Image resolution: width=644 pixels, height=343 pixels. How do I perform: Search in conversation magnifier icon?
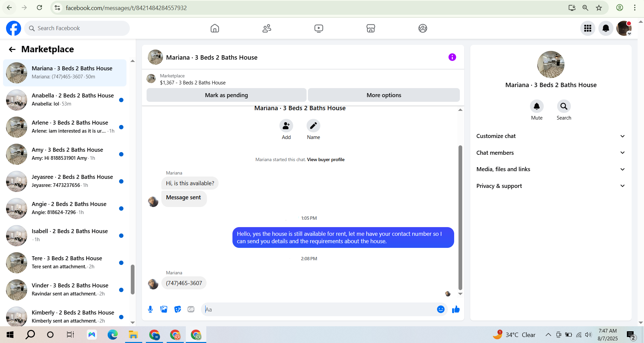pyautogui.click(x=564, y=106)
